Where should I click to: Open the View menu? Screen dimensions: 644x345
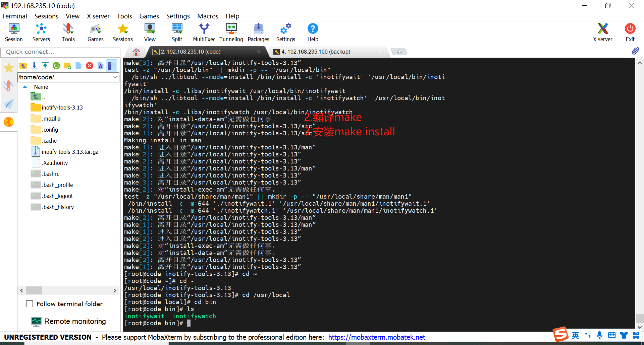72,16
